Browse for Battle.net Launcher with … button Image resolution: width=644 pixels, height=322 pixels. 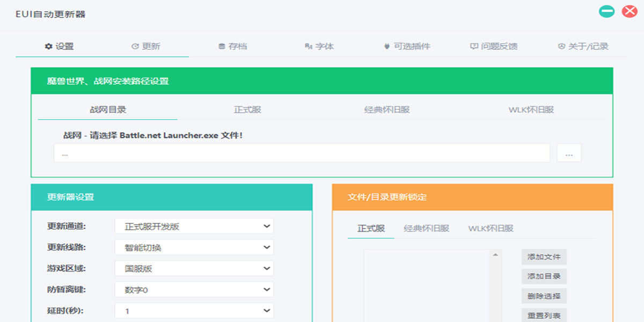[569, 153]
